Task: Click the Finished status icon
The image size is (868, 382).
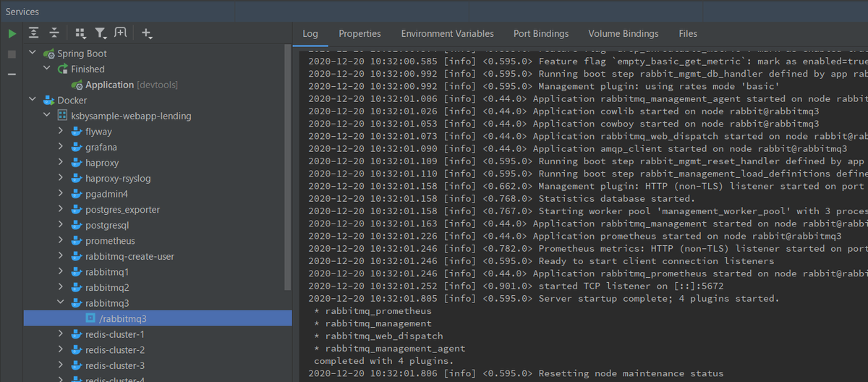Action: coord(62,69)
